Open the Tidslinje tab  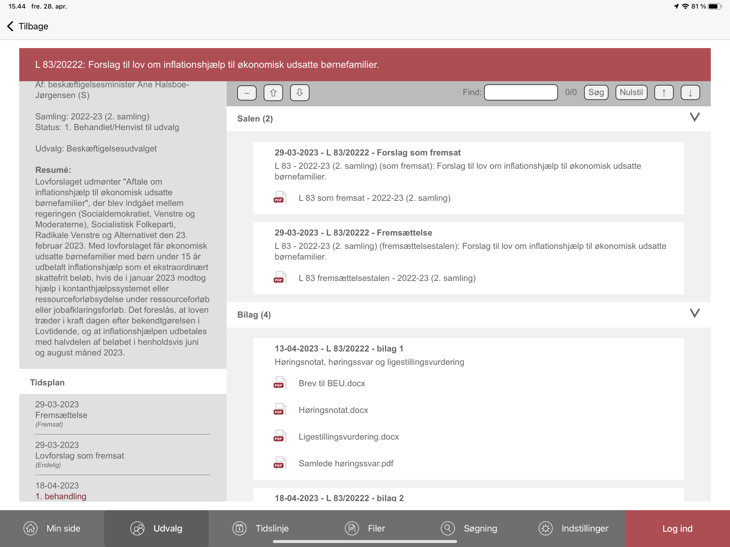click(260, 528)
